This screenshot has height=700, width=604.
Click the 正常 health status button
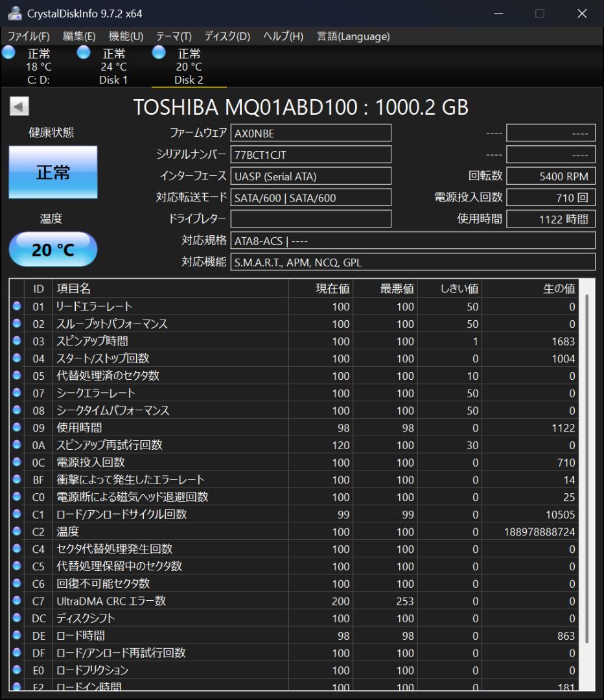tap(52, 172)
